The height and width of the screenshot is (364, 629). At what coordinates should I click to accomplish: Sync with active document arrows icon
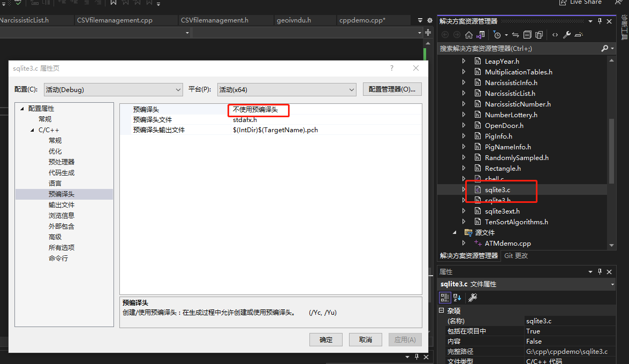(516, 35)
